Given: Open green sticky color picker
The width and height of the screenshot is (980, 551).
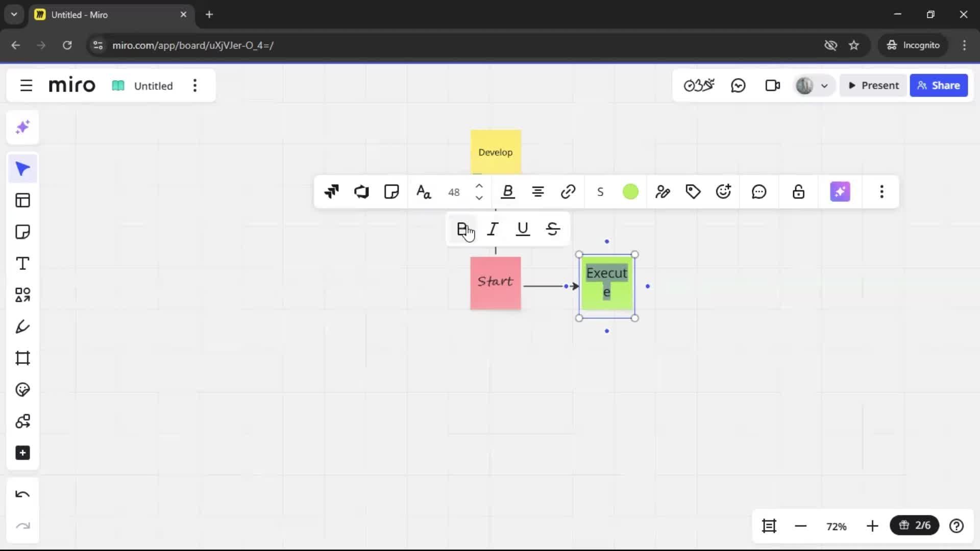Looking at the screenshot, I should [630, 192].
